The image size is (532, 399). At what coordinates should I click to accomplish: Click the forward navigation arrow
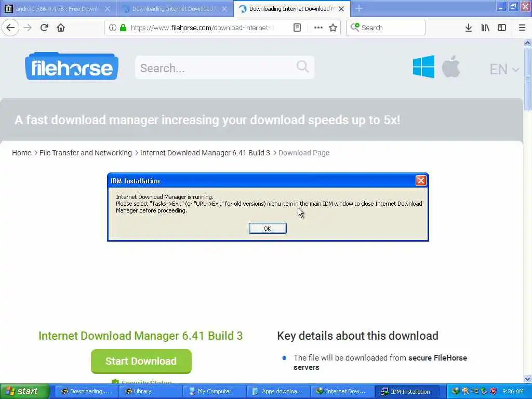28,28
